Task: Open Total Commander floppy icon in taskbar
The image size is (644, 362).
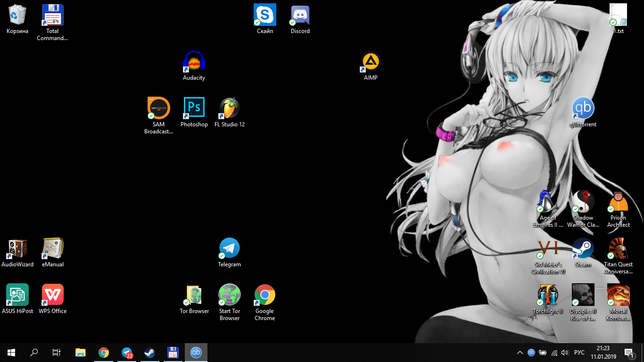Action: [x=173, y=353]
